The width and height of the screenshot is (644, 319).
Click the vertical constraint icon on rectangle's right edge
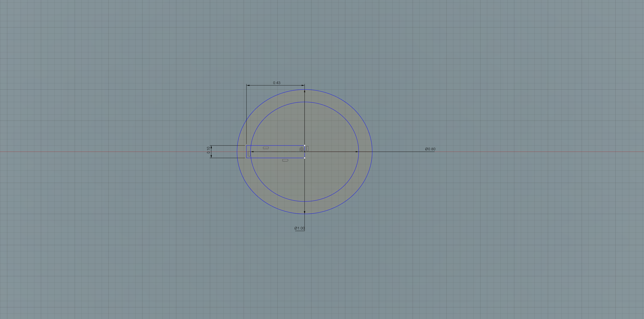(307, 149)
